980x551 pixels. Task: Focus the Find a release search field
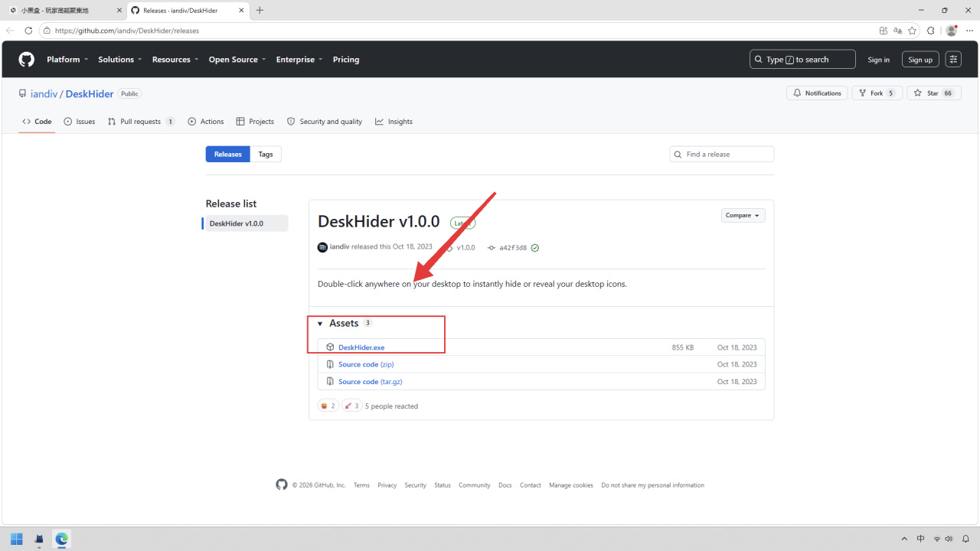point(722,155)
